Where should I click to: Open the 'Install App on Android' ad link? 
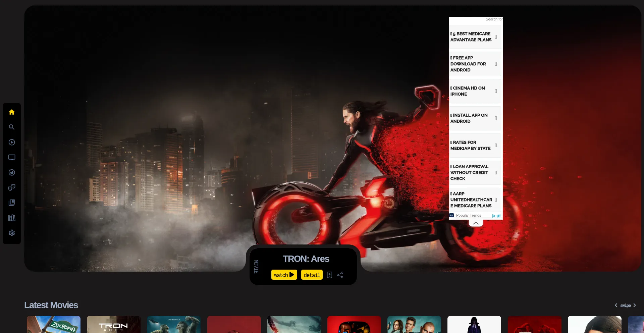[x=475, y=118]
